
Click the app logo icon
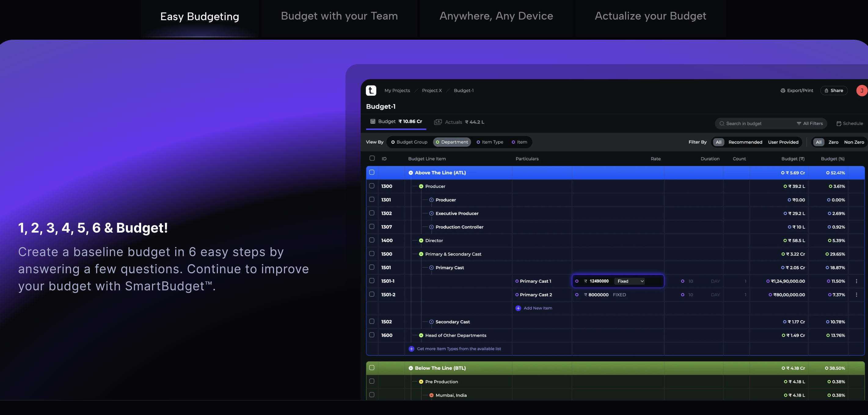point(371,90)
